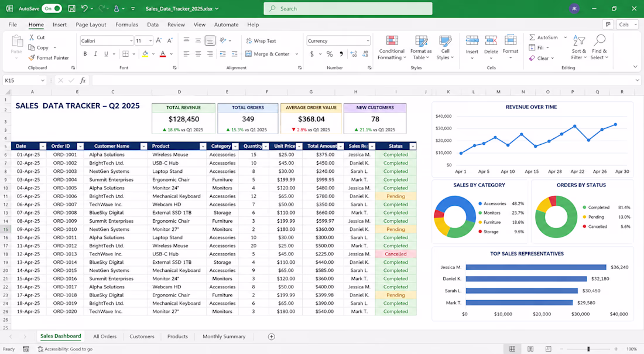Open the Name Box K15 dropdown
This screenshot has height=354, width=644.
pyautogui.click(x=42, y=80)
